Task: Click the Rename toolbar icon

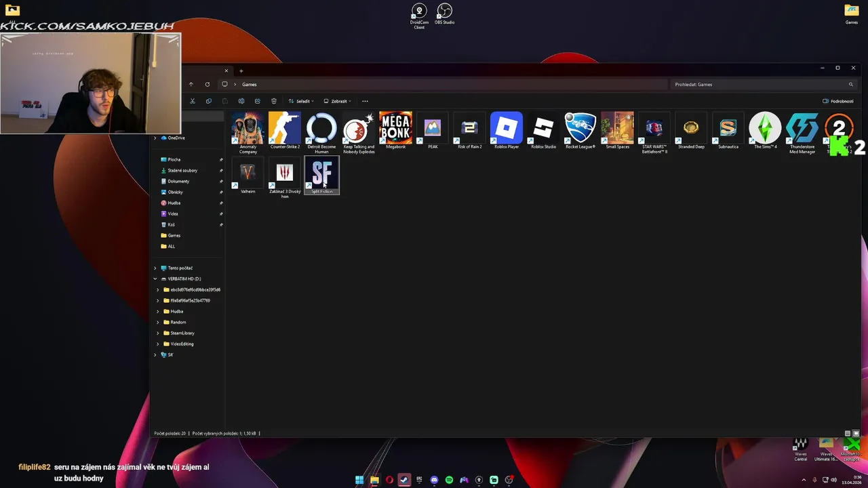Action: click(x=241, y=101)
